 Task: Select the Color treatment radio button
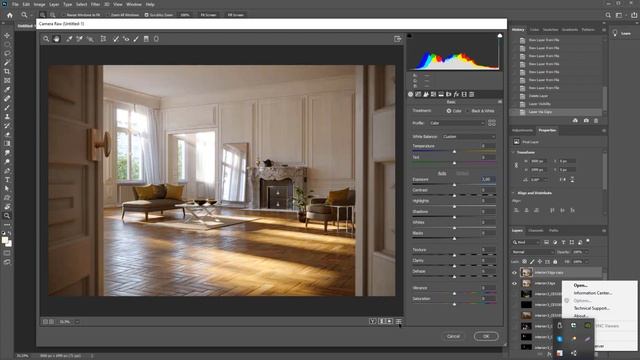(x=449, y=111)
